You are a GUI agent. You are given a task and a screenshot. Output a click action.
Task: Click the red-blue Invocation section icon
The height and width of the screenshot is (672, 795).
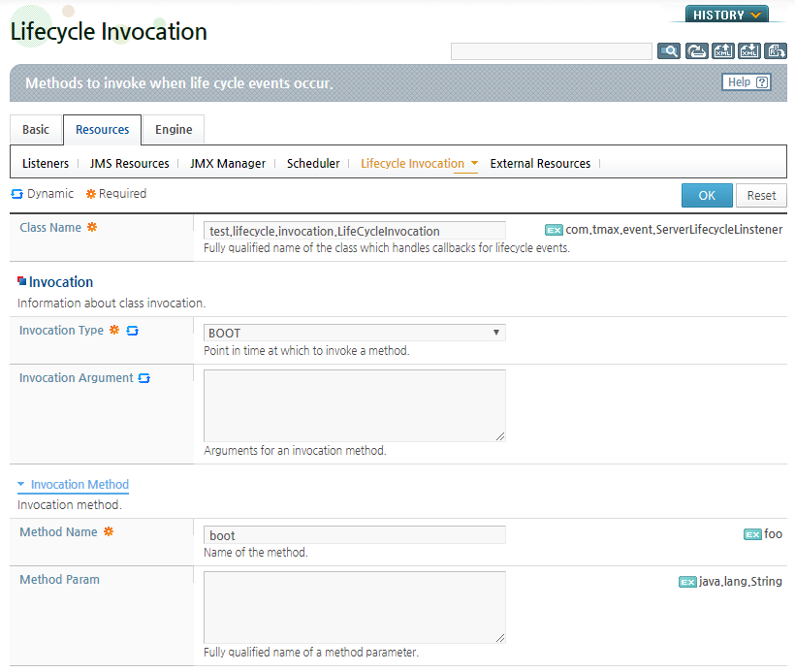(21, 281)
